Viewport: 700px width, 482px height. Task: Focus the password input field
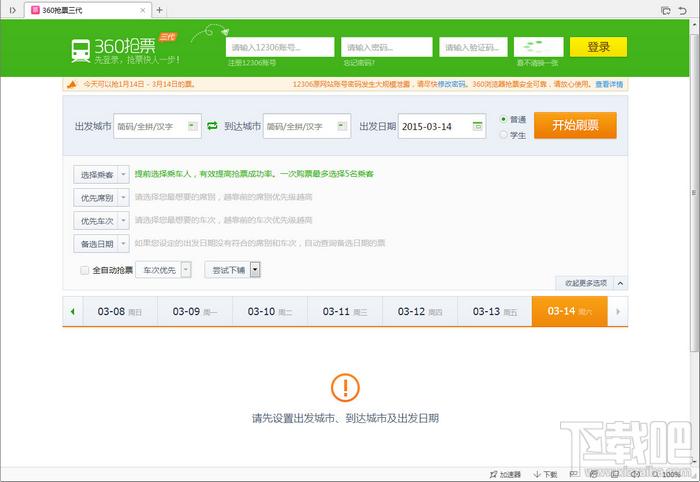coord(387,47)
